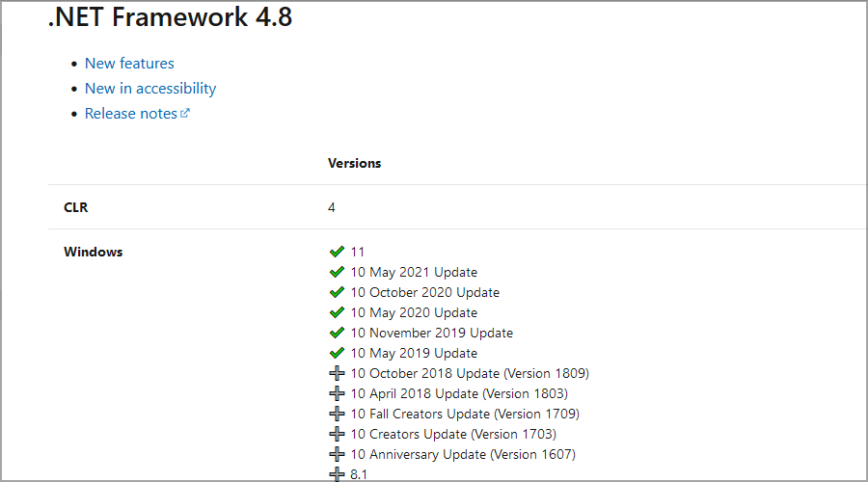This screenshot has height=482, width=868.
Task: Click the text '10 October 2020 Update'
Action: click(x=425, y=293)
